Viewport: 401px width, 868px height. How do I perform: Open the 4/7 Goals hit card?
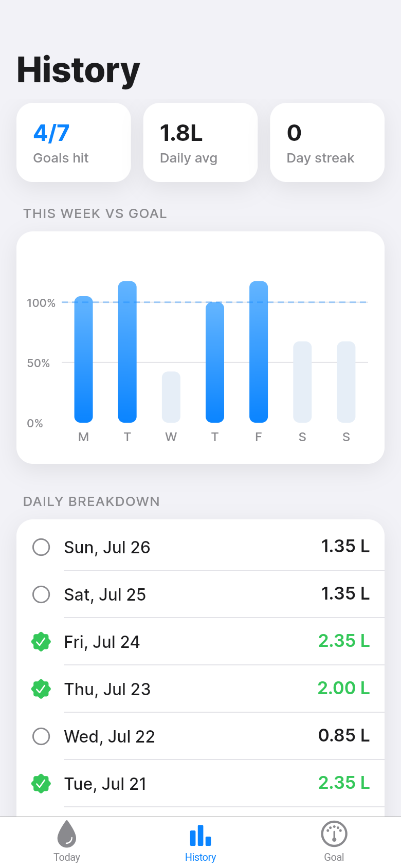[x=74, y=142]
